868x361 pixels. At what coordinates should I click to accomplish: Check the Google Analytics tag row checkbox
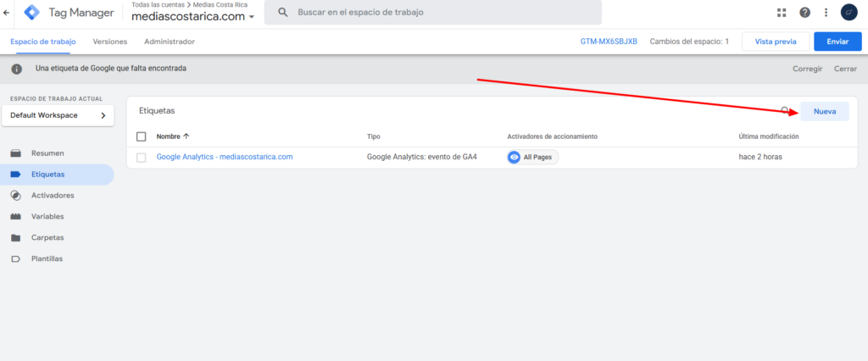[141, 158]
